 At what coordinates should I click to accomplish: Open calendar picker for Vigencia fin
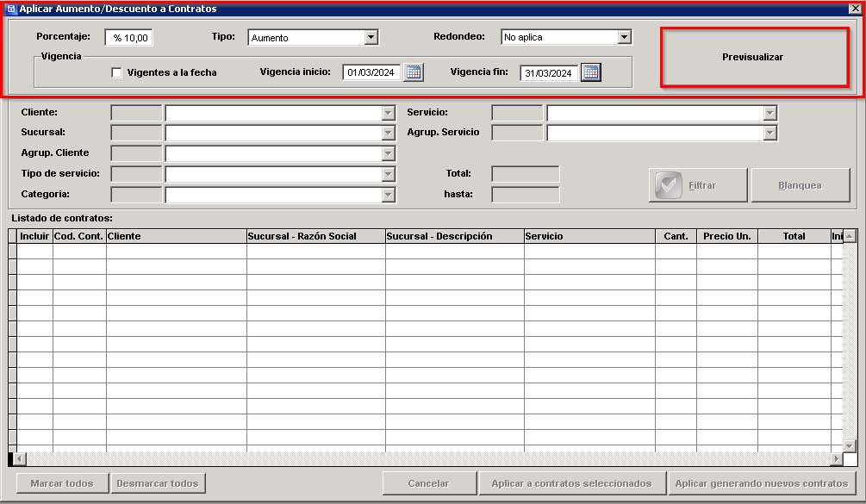(x=591, y=72)
